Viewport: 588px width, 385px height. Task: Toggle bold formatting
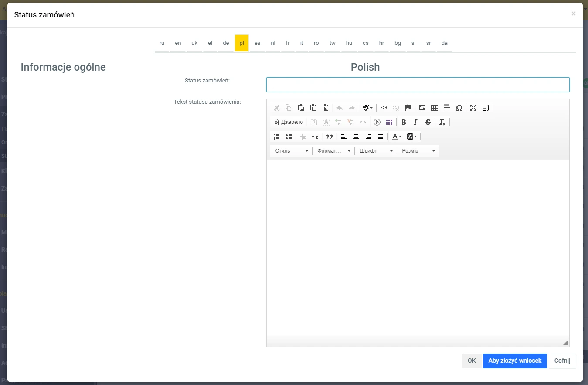coord(404,122)
